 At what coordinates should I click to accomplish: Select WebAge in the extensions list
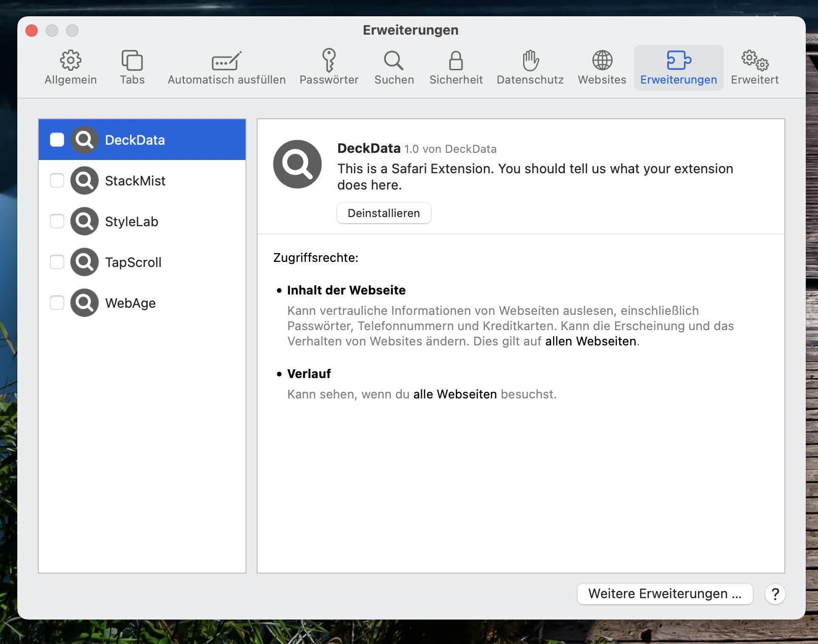(x=130, y=303)
